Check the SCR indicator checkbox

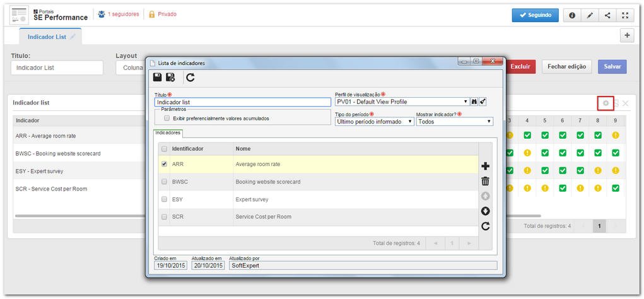(x=164, y=216)
